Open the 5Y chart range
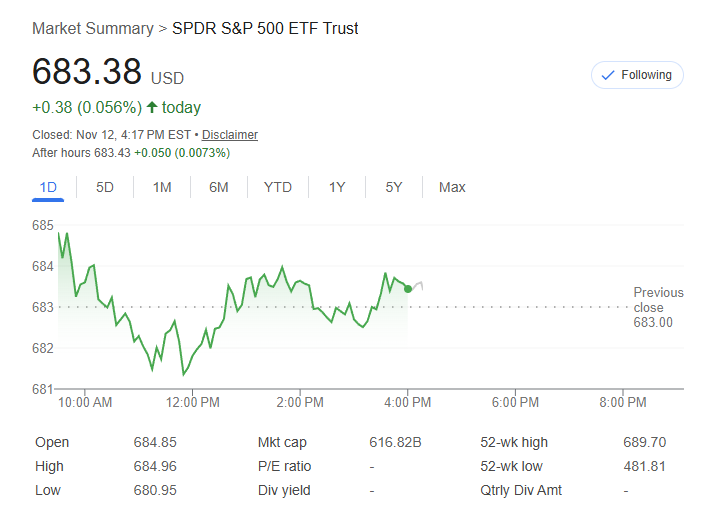Screen dimensions: 708x513 (x=394, y=187)
